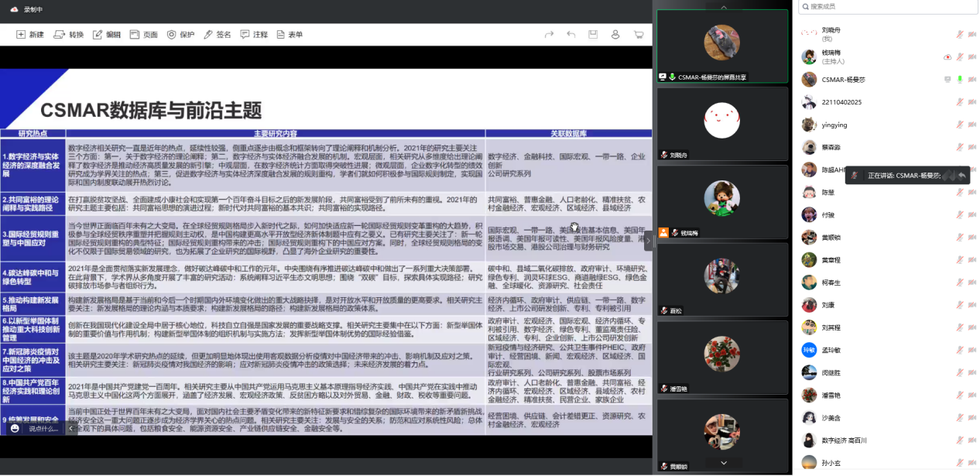Open the 页面 (Page) menu
The image size is (980, 476).
pyautogui.click(x=143, y=35)
